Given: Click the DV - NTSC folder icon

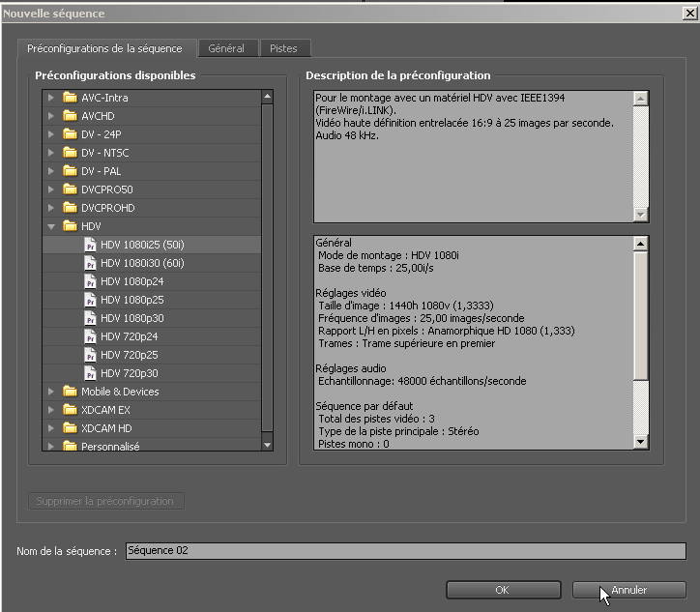Looking at the screenshot, I should point(70,153).
